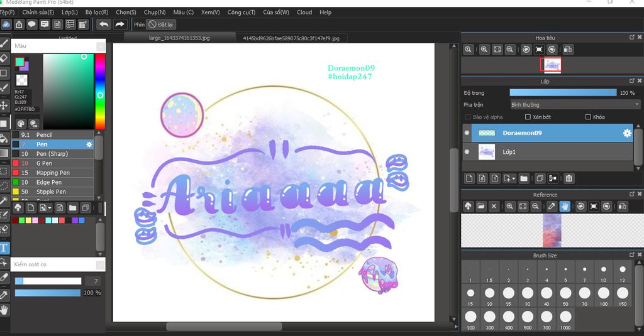Screen dimensions: 644x336
Task: Hide the Doraemon09 layer
Action: pyautogui.click(x=467, y=133)
